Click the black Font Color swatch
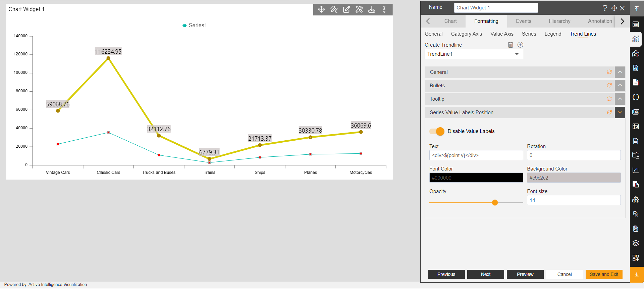Screen dimensions: 644x289 pos(476,178)
